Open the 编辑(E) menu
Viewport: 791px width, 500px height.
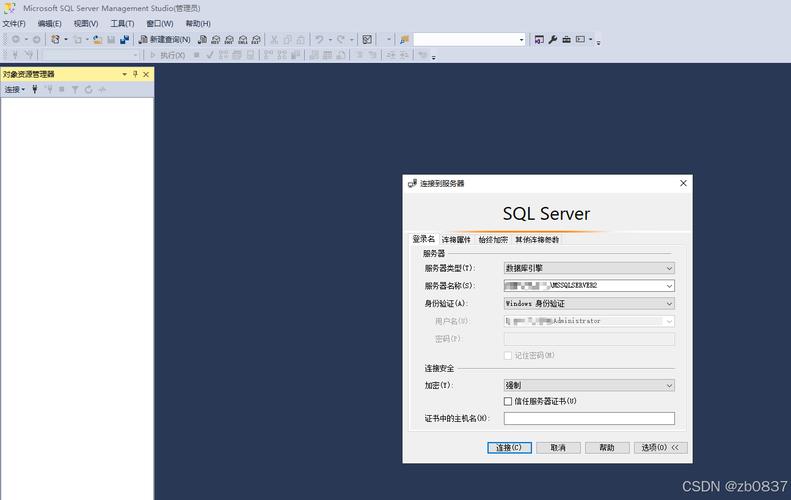49,24
